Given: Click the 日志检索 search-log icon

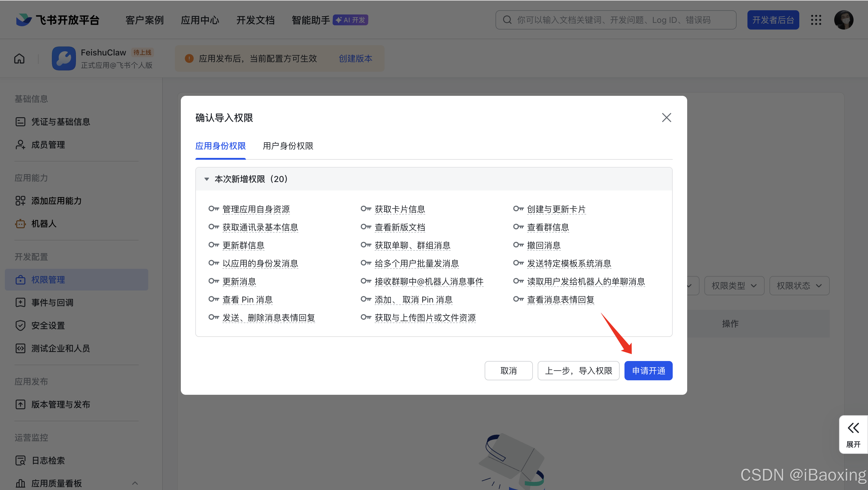Looking at the screenshot, I should pos(20,460).
